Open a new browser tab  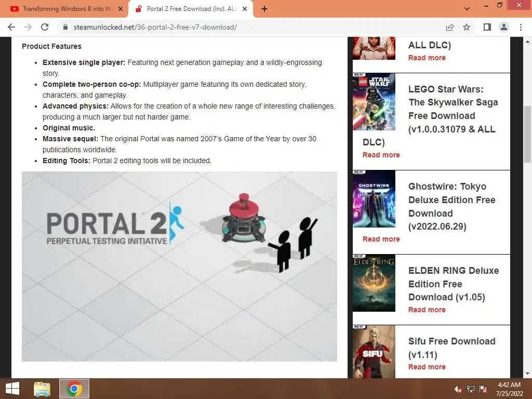pos(264,9)
